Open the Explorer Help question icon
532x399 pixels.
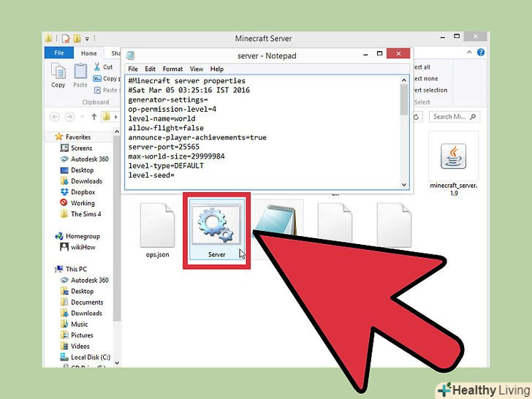tap(480, 53)
